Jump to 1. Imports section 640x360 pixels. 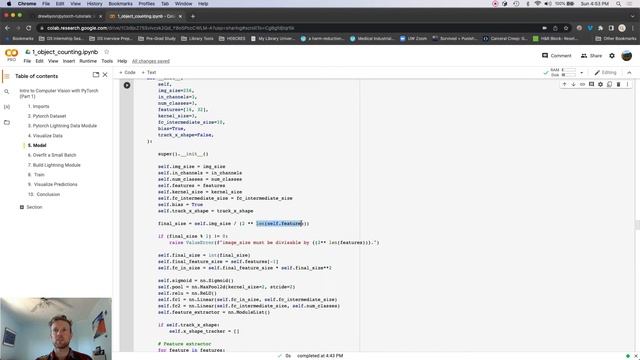click(38, 107)
